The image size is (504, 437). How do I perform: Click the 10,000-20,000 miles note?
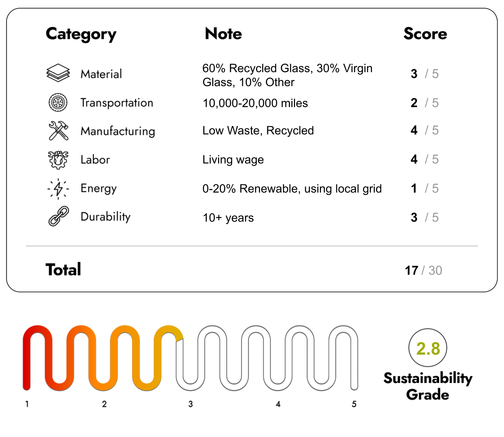click(x=255, y=103)
